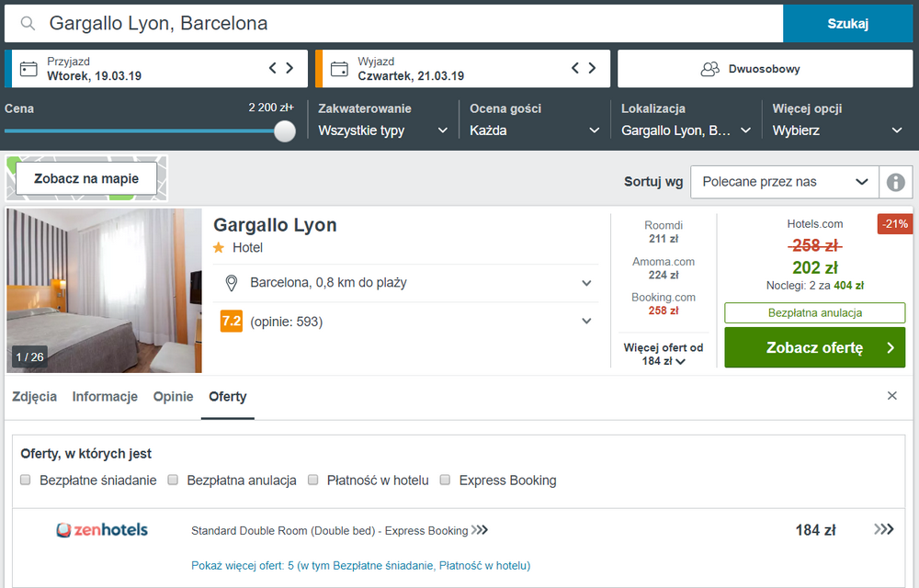Select the Oferty tab
Viewport: 919px width, 588px height.
(x=228, y=397)
